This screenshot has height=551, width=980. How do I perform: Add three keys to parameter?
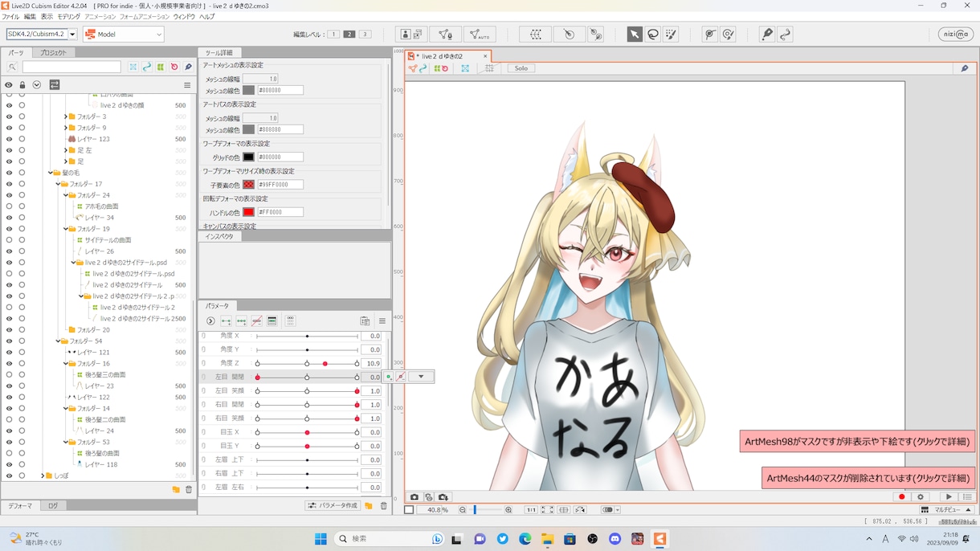tap(241, 321)
